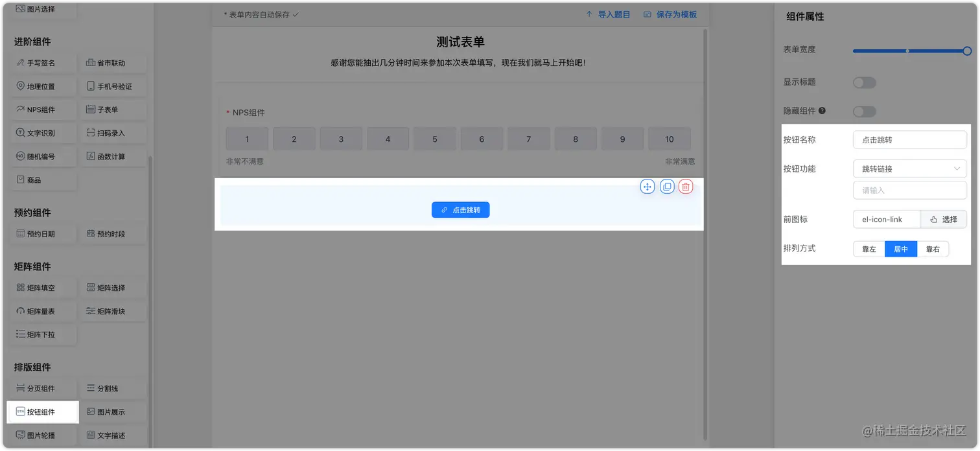980x451 pixels.
Task: Click the copy icon on button component
Action: pos(667,187)
